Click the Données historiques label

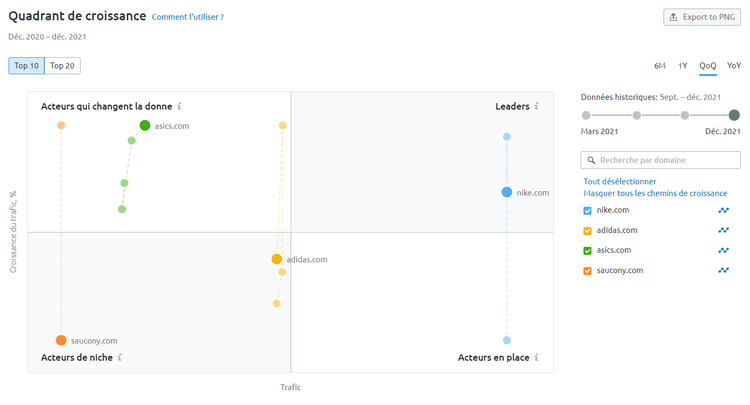pos(619,97)
